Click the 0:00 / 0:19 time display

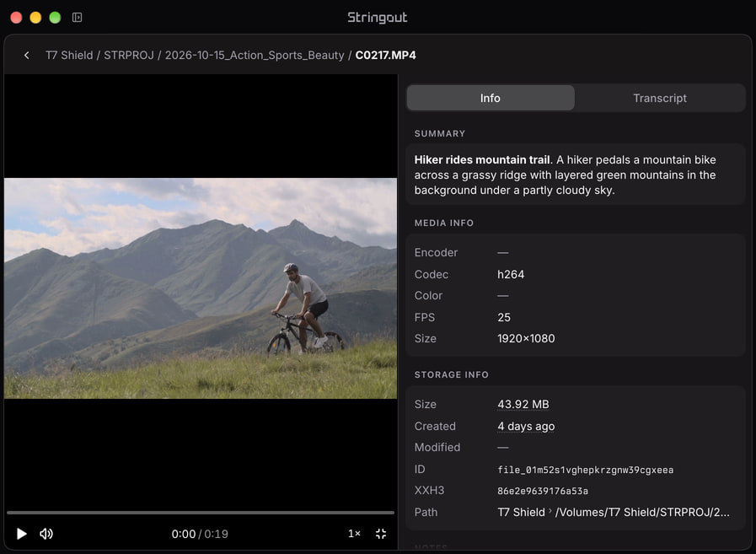[x=200, y=535]
